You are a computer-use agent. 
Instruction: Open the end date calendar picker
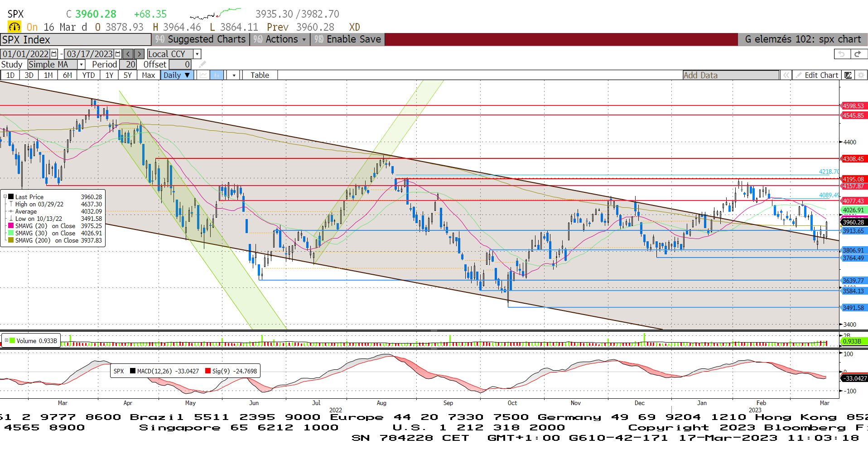pos(118,54)
